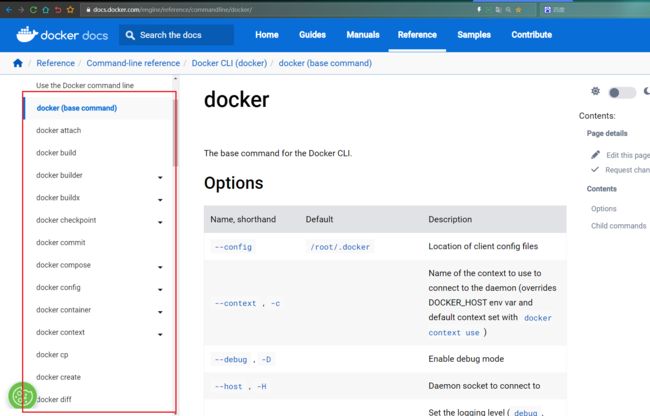Viewport: 650px width, 416px height.
Task: Click the docker docs wordmark
Action: coord(75,35)
